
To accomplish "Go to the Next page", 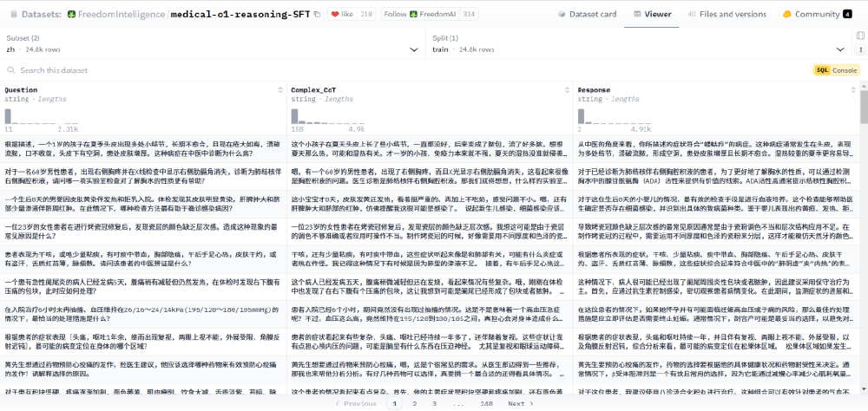I will 520,404.
